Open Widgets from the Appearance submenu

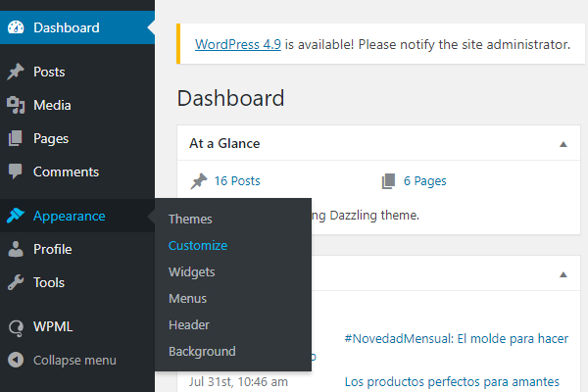tap(191, 272)
